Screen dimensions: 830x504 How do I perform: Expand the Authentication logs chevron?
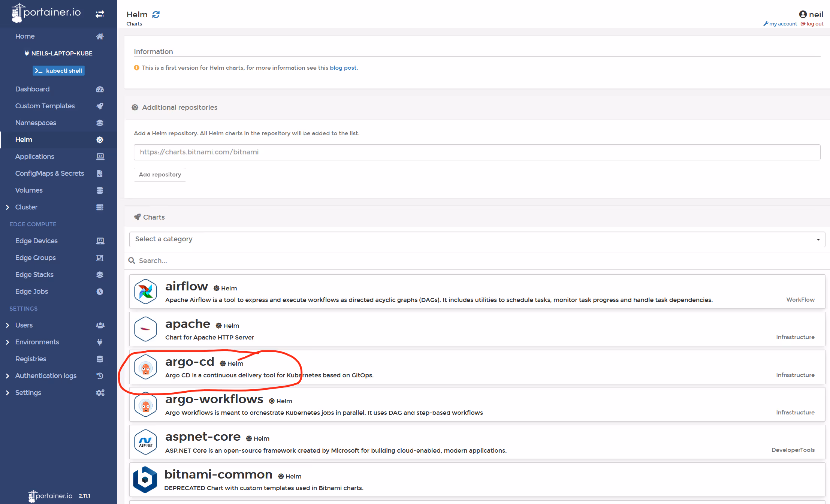(x=7, y=376)
